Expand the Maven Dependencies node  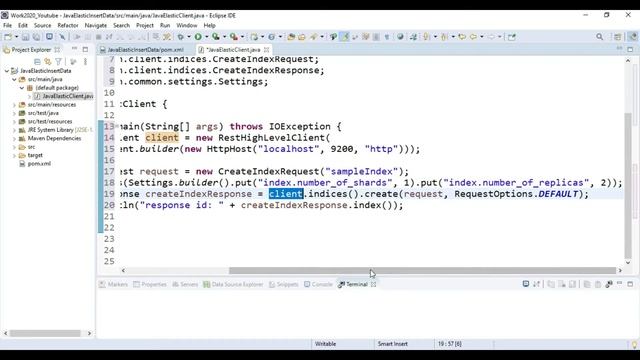(x=14, y=138)
